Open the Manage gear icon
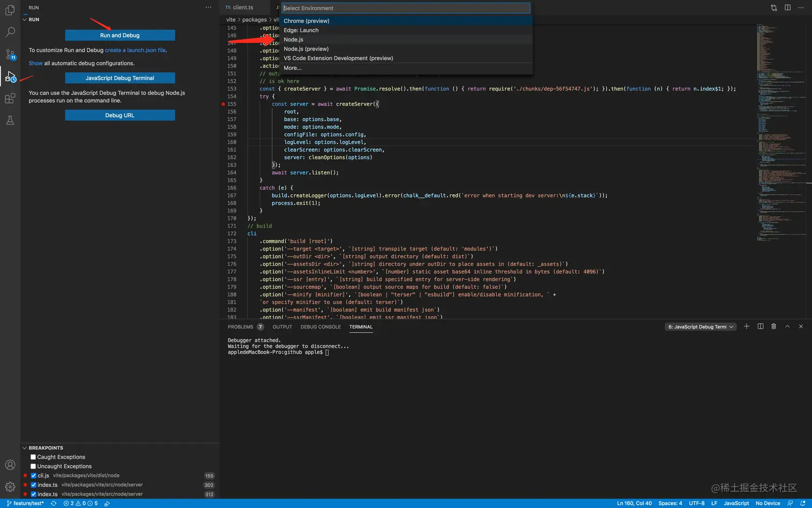This screenshot has height=508, width=812. coord(10,487)
